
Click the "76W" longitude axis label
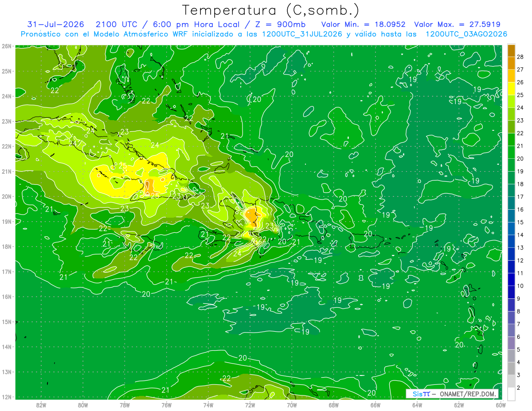click(x=166, y=405)
